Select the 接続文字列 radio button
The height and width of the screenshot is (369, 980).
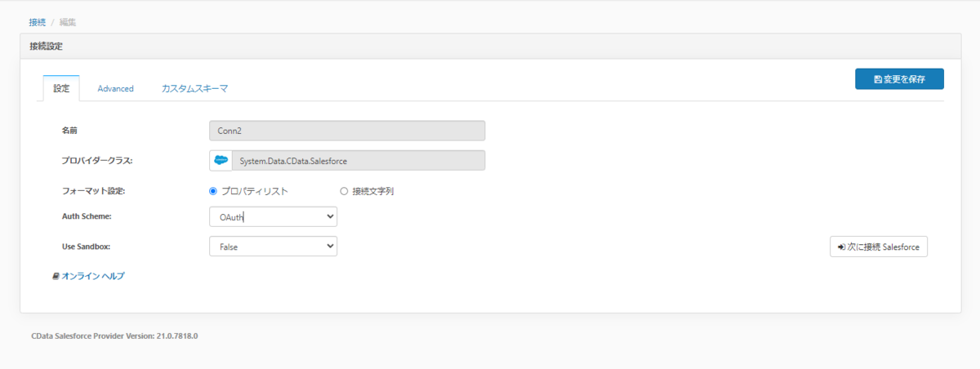click(x=344, y=191)
